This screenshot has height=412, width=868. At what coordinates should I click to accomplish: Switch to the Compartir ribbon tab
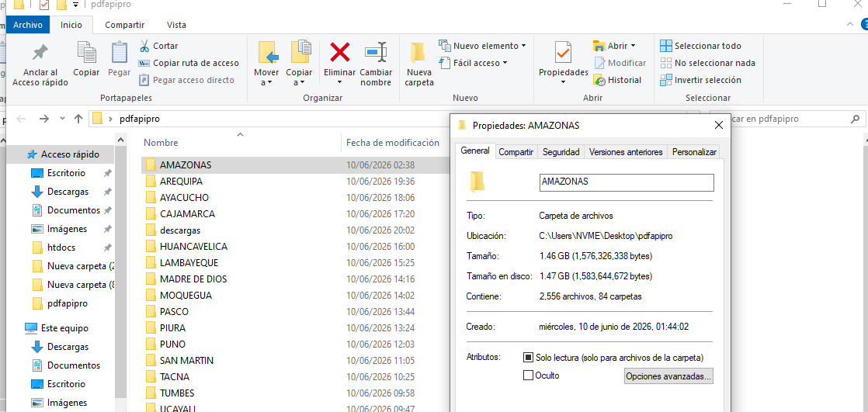click(124, 25)
